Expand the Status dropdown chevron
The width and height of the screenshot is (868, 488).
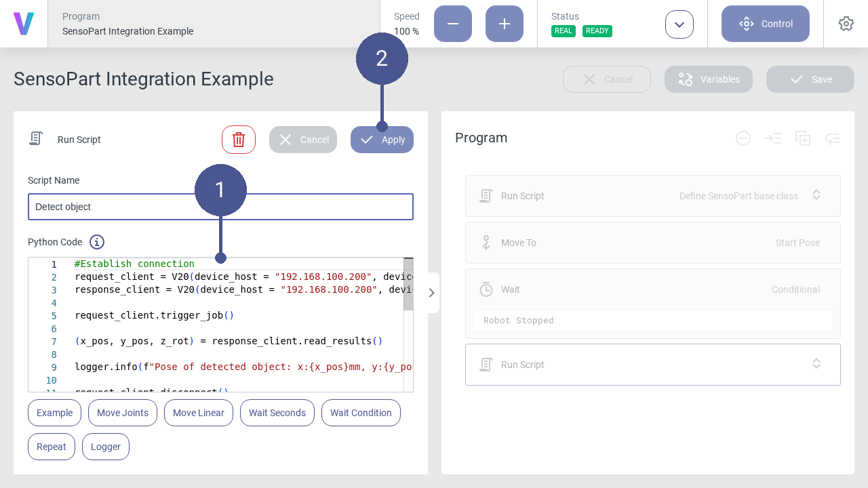[679, 24]
